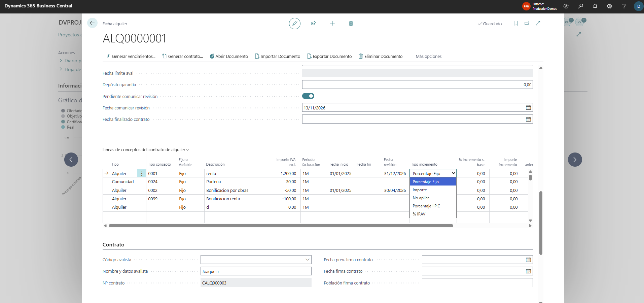Click the page vertical scrollbar thumb
The image size is (644, 303).
point(541,223)
